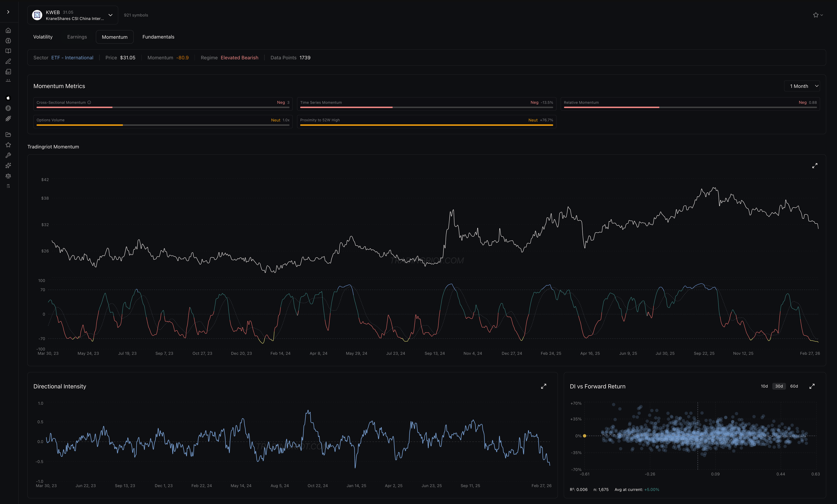The image size is (837, 504).
Task: Expand the left sidebar with chevron
Action: pos(8,12)
